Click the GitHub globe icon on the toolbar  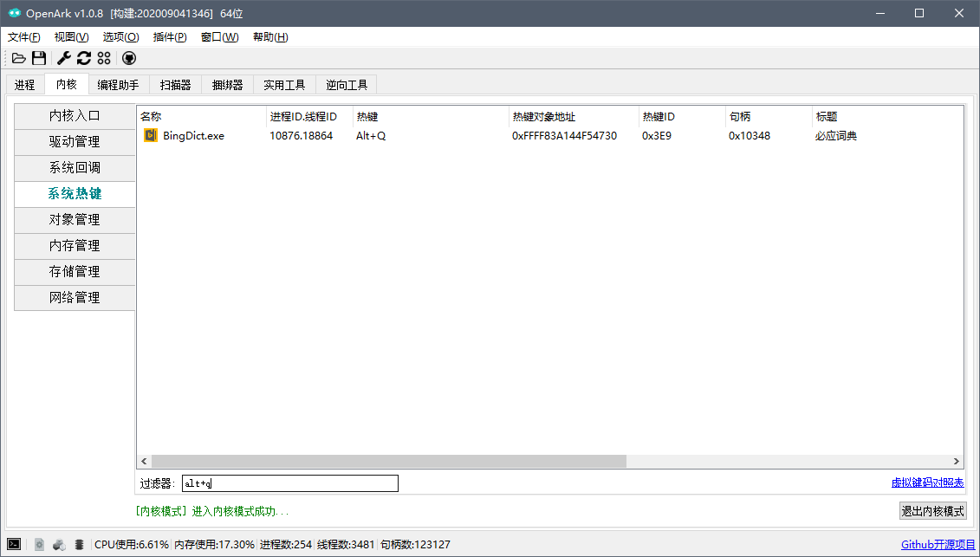[128, 58]
